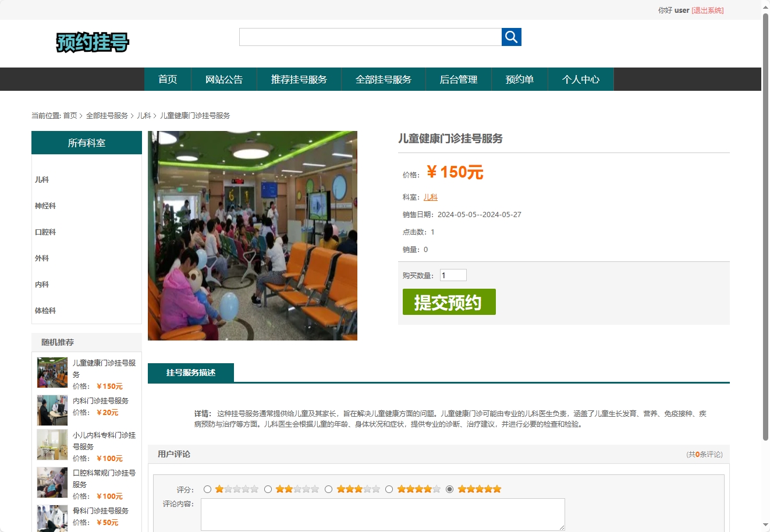Click 全部挂号服务 in the breadcrumb trail

coord(107,116)
